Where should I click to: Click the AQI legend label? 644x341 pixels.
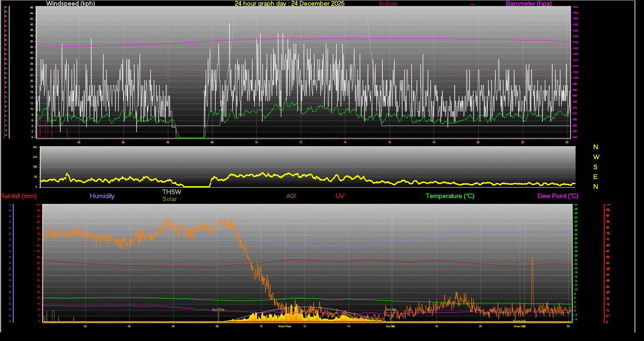point(291,196)
